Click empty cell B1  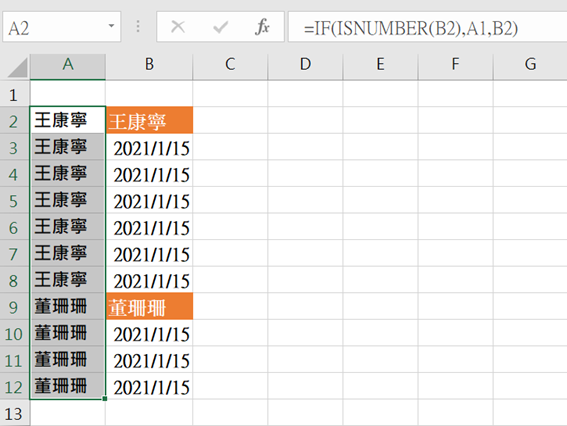pyautogui.click(x=149, y=94)
